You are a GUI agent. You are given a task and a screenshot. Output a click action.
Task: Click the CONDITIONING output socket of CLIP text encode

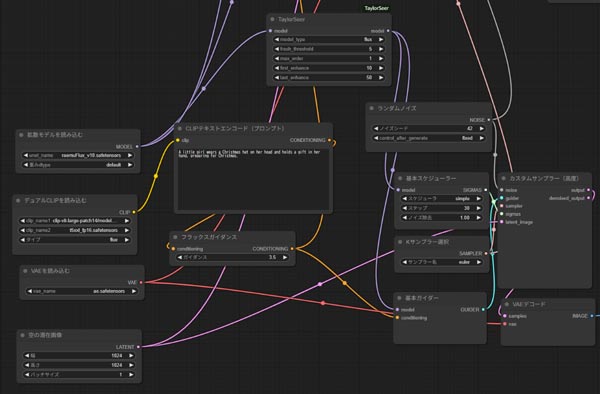329,140
